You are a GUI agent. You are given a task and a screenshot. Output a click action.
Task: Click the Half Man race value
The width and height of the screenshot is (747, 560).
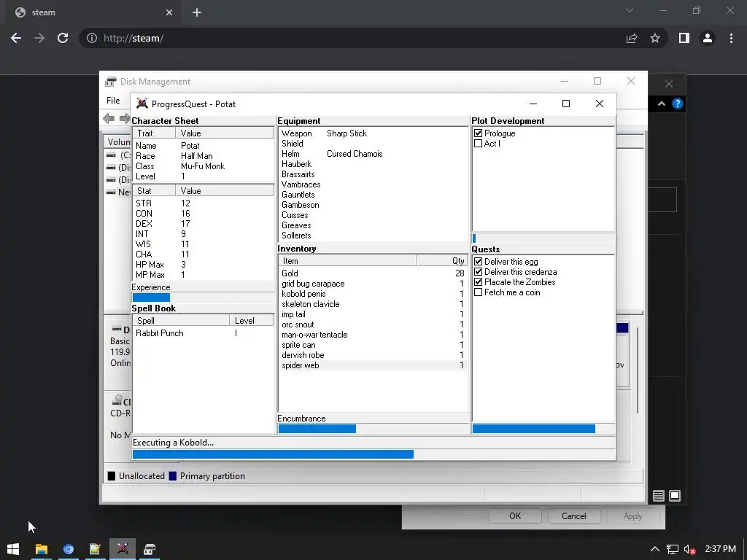(196, 156)
